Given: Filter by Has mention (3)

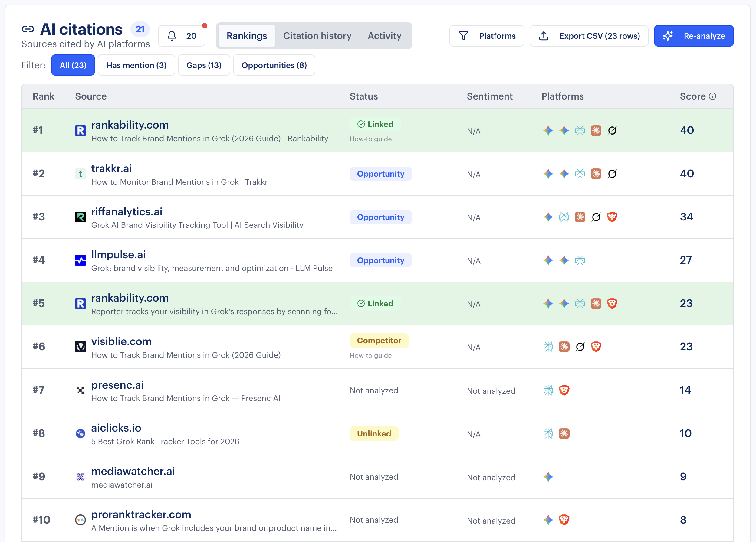Looking at the screenshot, I should pos(136,65).
